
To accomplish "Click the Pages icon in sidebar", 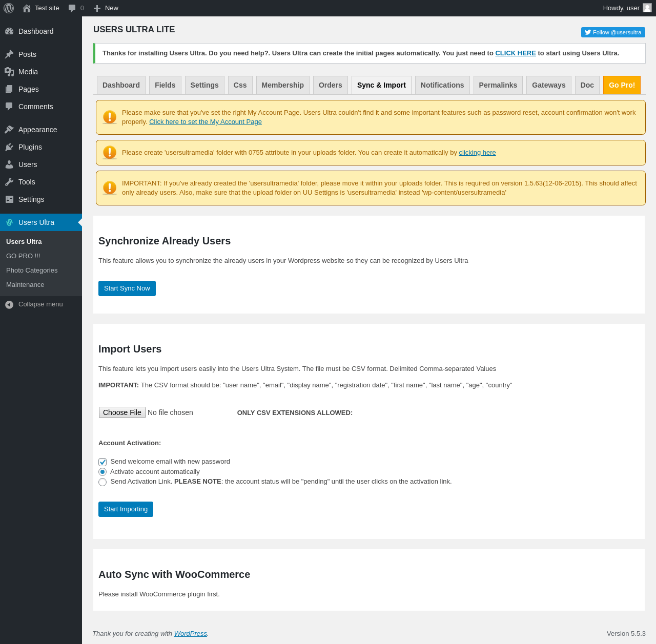I will [9, 89].
